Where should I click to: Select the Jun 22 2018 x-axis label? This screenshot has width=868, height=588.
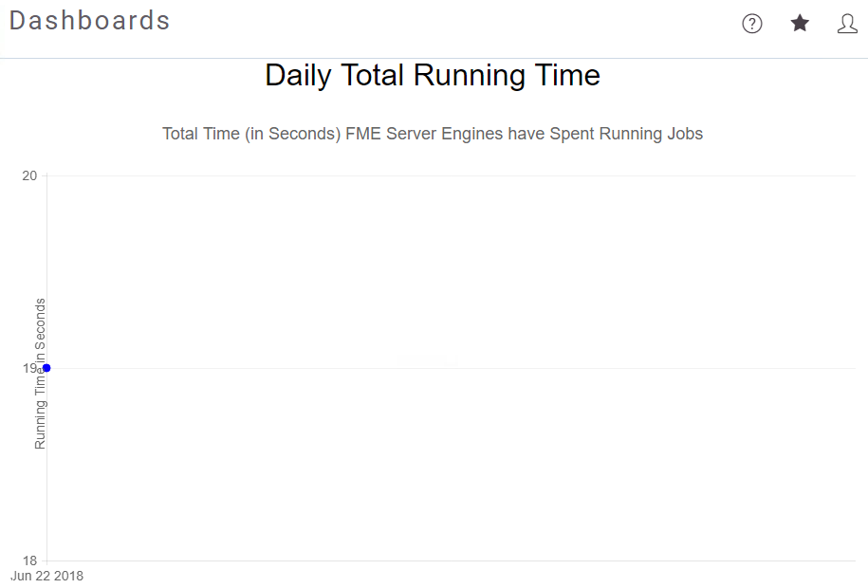point(47,576)
